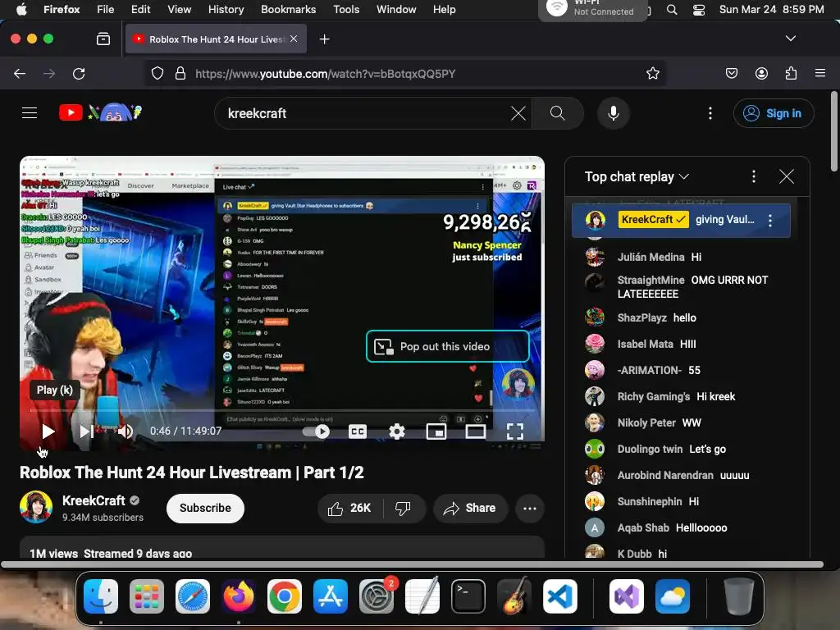Click the video progress bar
The width and height of the screenshot is (840, 630).
[x=282, y=411]
